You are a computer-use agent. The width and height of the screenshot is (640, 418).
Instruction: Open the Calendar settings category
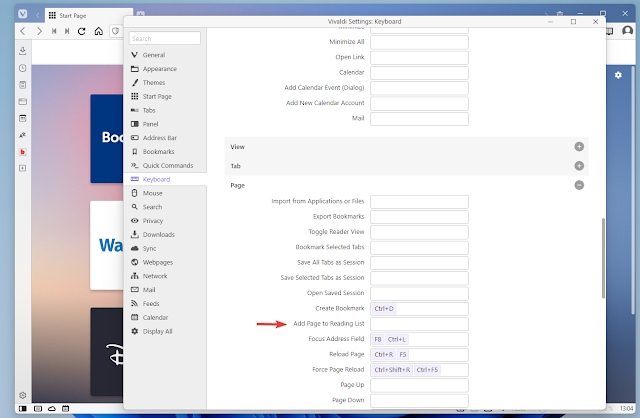[165, 318]
